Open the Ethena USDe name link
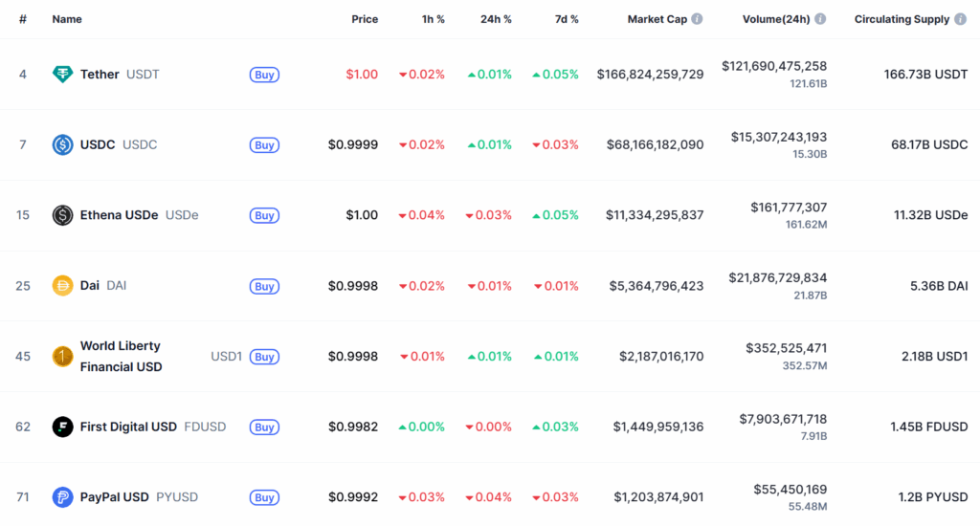The image size is (980, 526). click(x=119, y=215)
